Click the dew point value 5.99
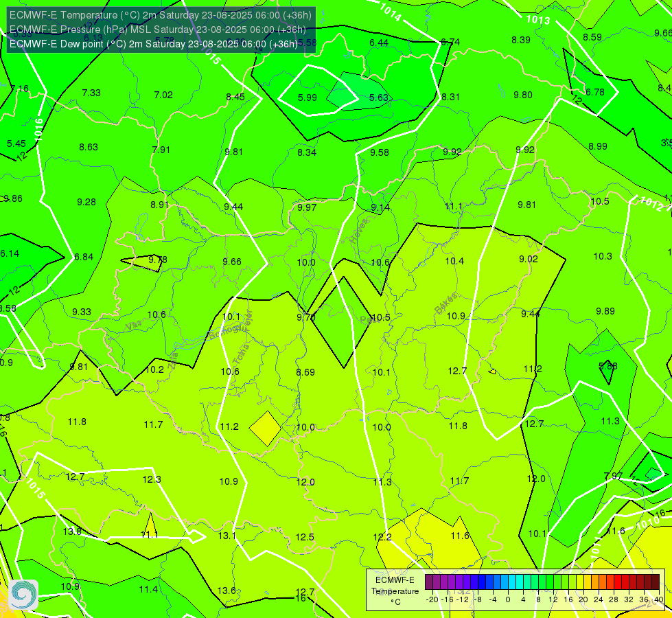This screenshot has height=618, width=672. (308, 98)
